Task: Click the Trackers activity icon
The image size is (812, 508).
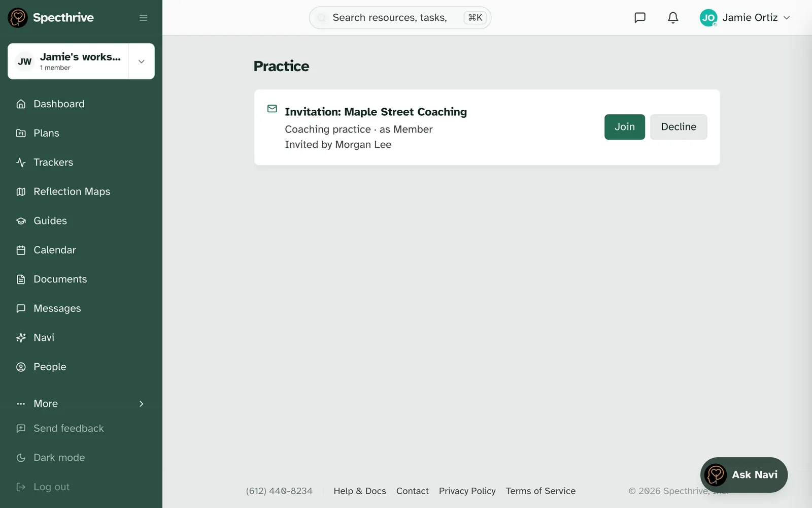Action: (x=21, y=163)
